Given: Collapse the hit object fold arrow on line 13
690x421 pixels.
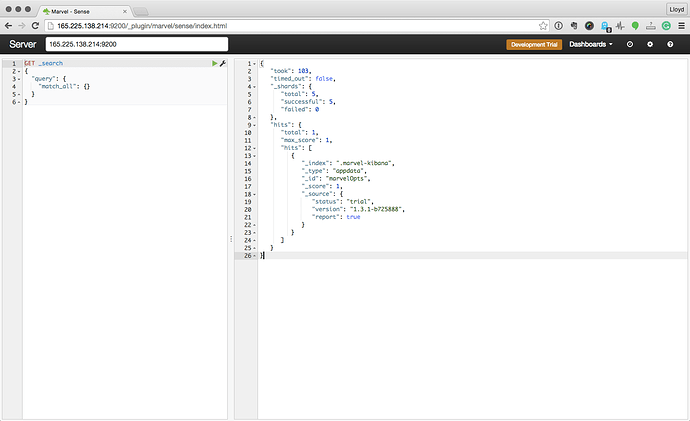Looking at the screenshot, I should click(x=254, y=156).
